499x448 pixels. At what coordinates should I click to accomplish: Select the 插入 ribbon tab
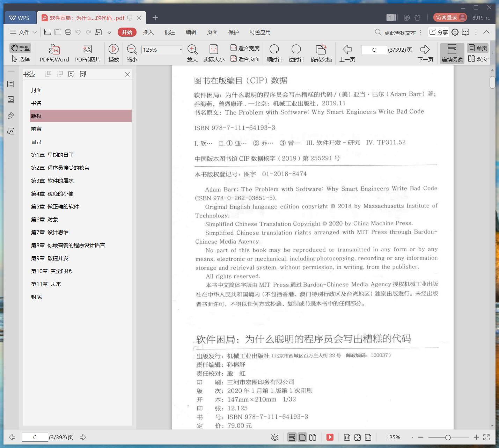click(148, 32)
